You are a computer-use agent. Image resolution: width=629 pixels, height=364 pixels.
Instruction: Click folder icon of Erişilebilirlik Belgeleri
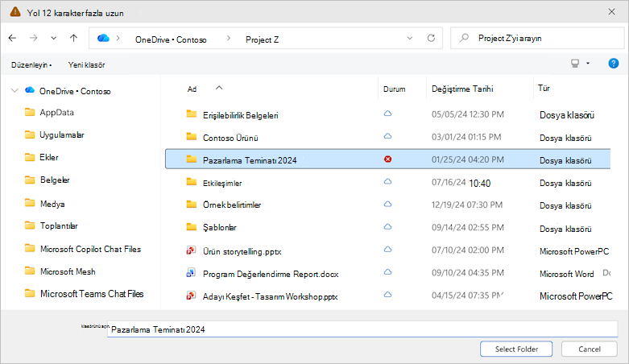point(192,114)
